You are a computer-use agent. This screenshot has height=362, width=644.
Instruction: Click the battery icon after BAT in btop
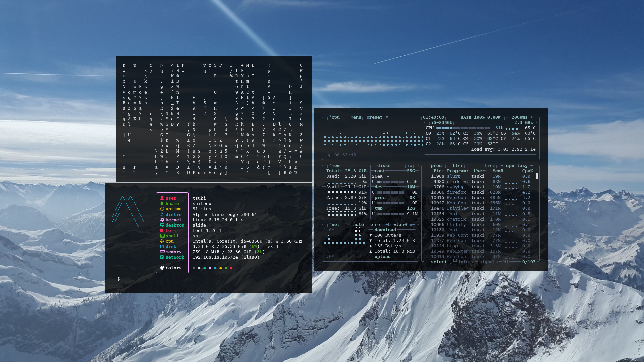point(470,117)
